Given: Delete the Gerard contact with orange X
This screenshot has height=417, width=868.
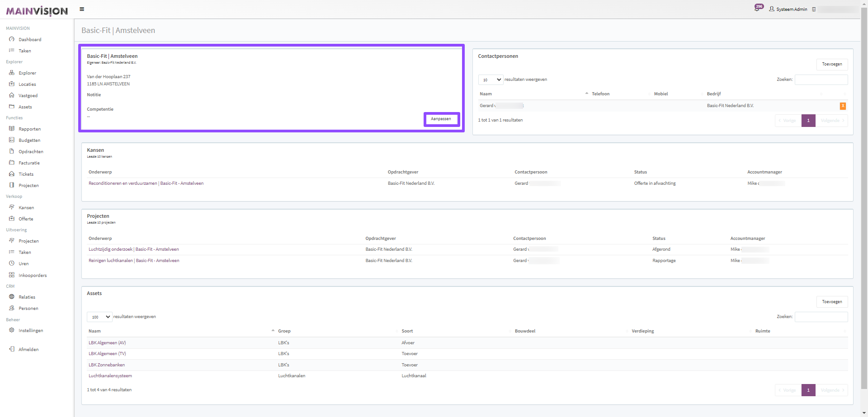Looking at the screenshot, I should tap(843, 106).
